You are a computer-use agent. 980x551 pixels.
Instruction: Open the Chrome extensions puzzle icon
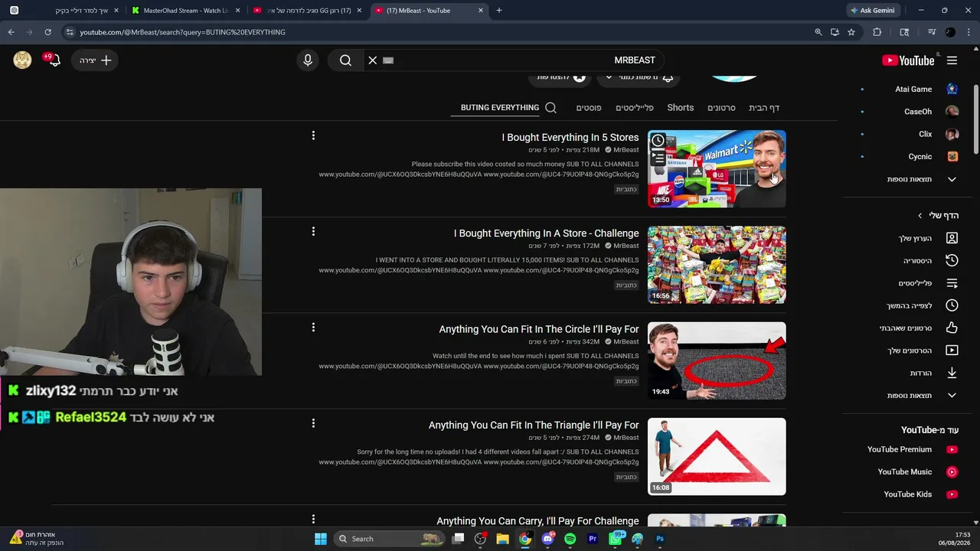877,32
